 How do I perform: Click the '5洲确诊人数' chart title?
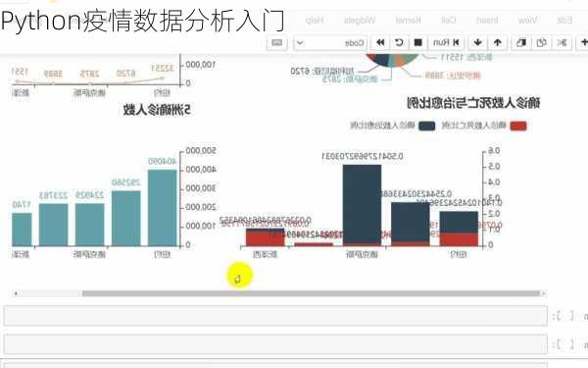pos(157,110)
